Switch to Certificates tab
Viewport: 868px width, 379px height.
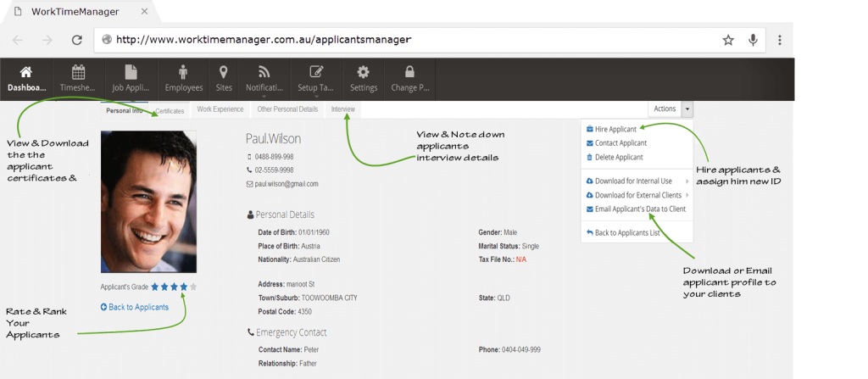click(x=170, y=111)
